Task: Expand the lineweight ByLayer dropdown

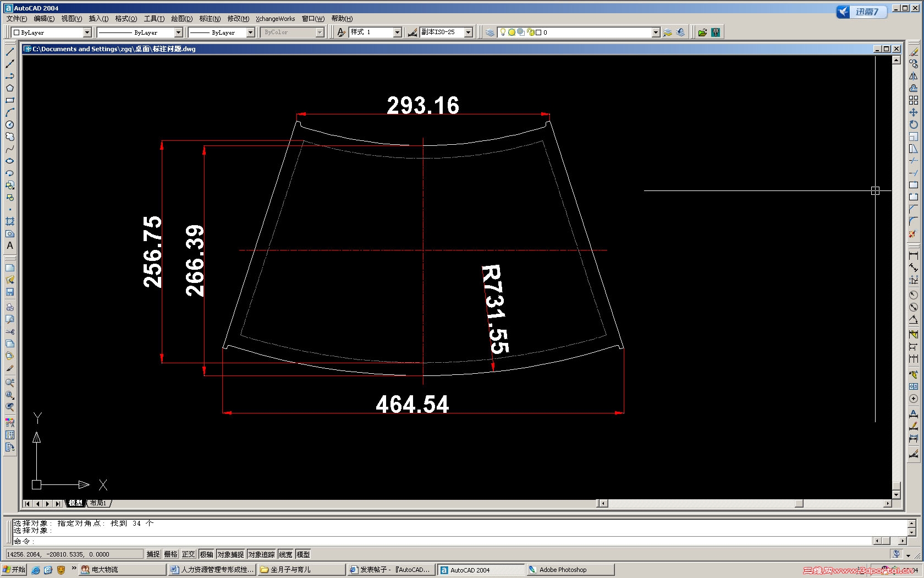Action: point(251,32)
